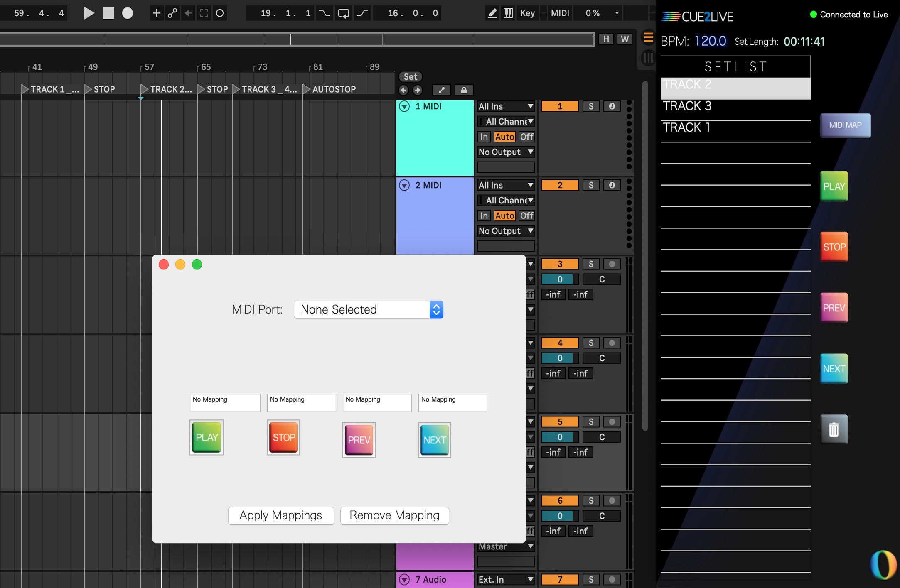Click the lock icon next to Set
This screenshot has width=900, height=588.
(464, 90)
